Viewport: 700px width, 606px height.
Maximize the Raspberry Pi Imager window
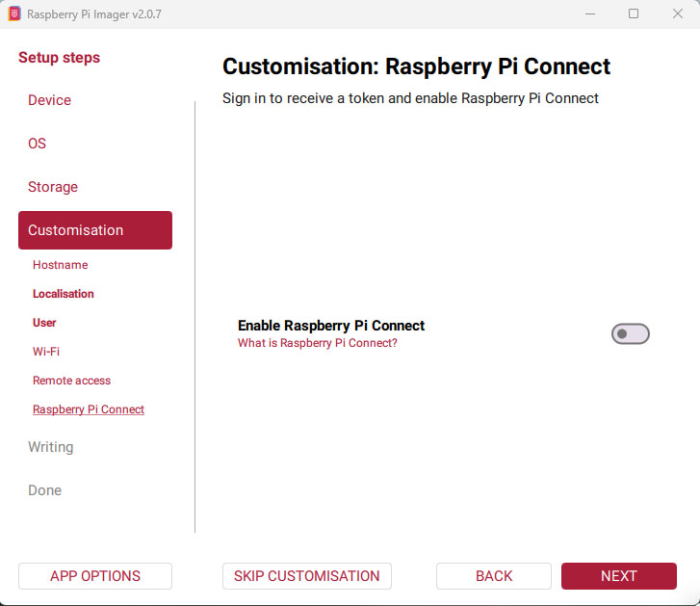click(x=634, y=13)
